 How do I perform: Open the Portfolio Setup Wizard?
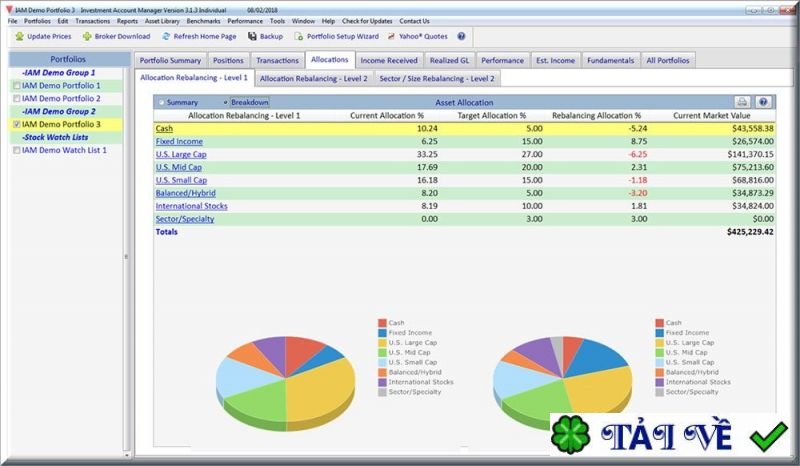pyautogui.click(x=337, y=36)
